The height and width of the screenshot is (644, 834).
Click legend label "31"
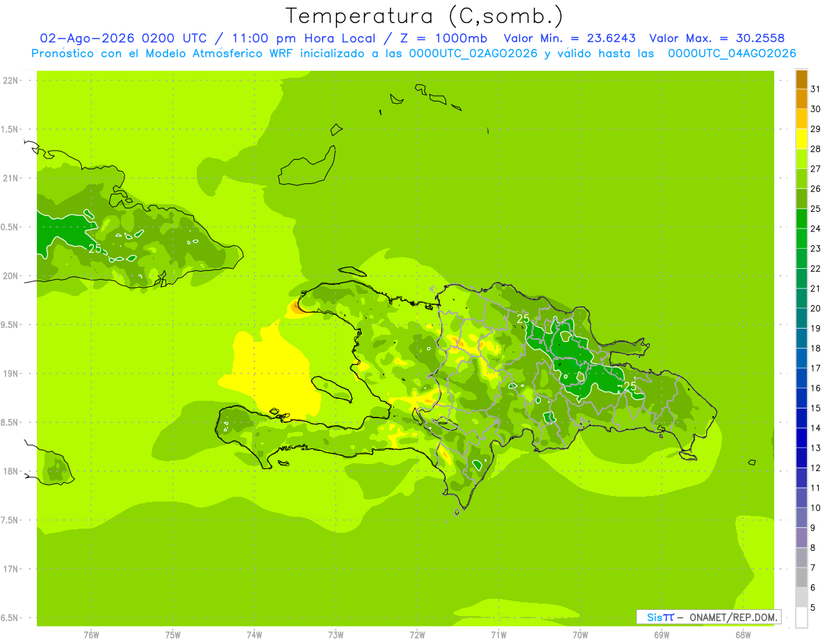[815, 89]
